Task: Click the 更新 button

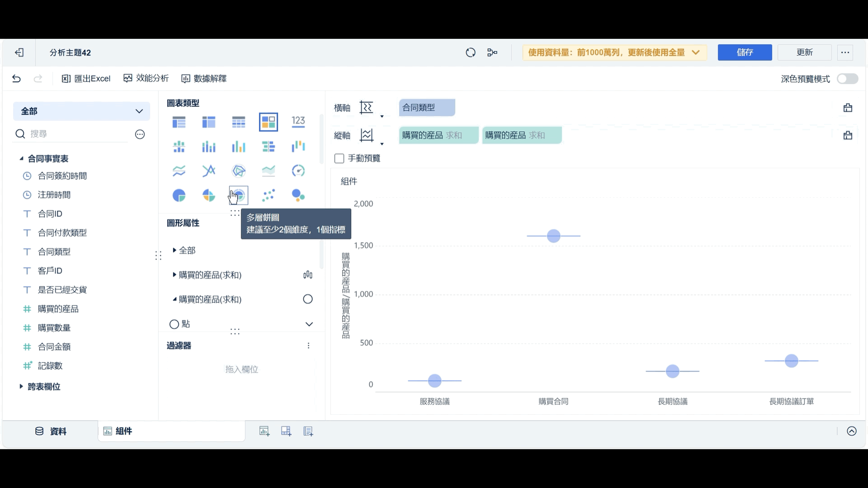Action: pos(805,52)
